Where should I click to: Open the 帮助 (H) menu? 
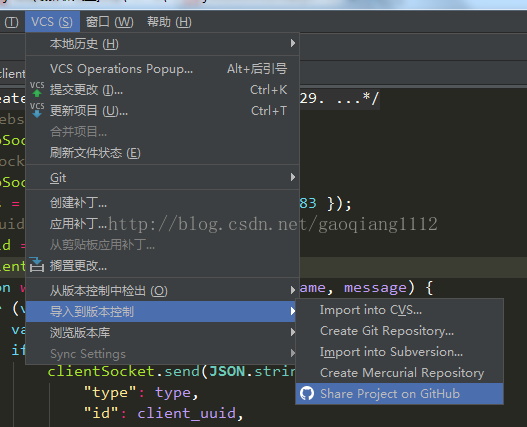click(x=169, y=22)
